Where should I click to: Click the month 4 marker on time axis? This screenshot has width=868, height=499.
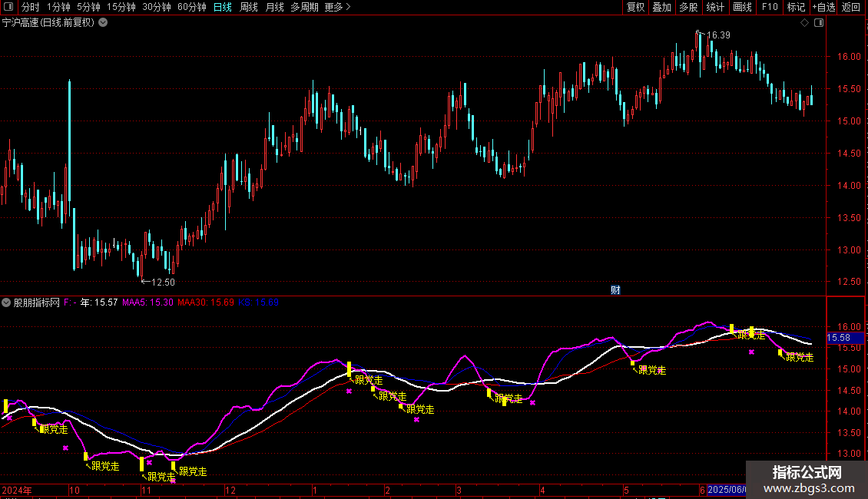point(542,490)
